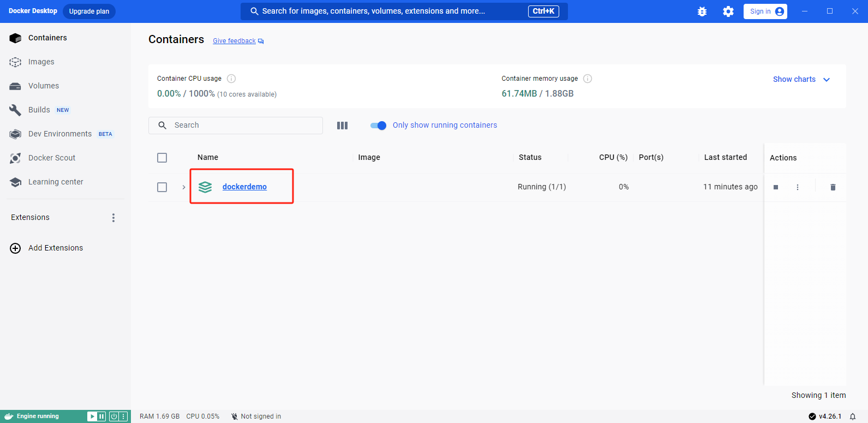Click the 11 minutes ago text
The height and width of the screenshot is (423, 868).
[731, 187]
